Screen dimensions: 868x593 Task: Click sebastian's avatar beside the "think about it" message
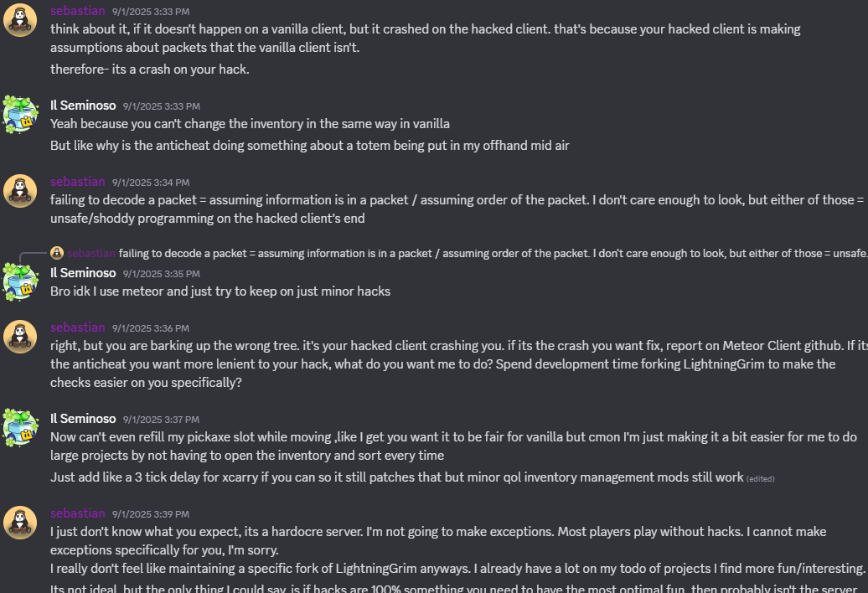[20, 19]
